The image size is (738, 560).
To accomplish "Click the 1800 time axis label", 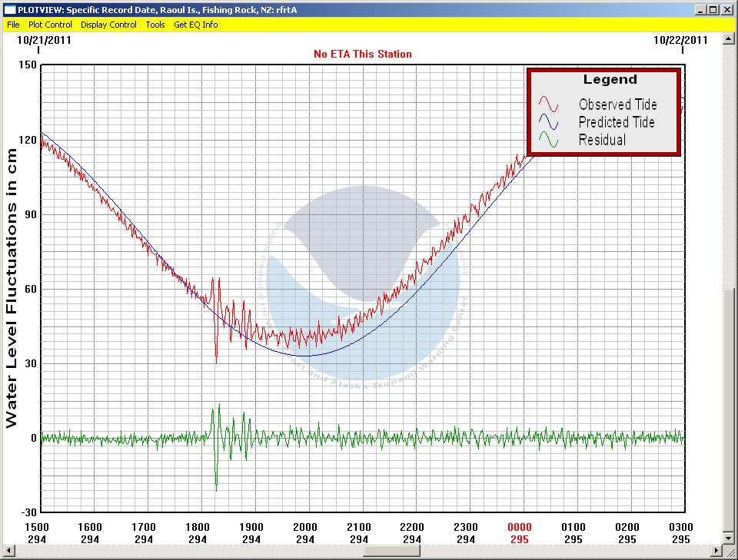I will pyautogui.click(x=198, y=527).
